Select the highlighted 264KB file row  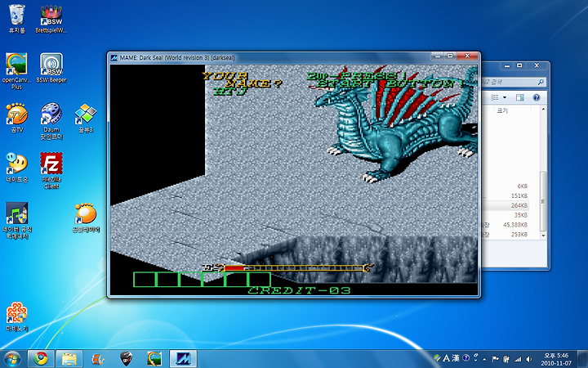[506, 205]
